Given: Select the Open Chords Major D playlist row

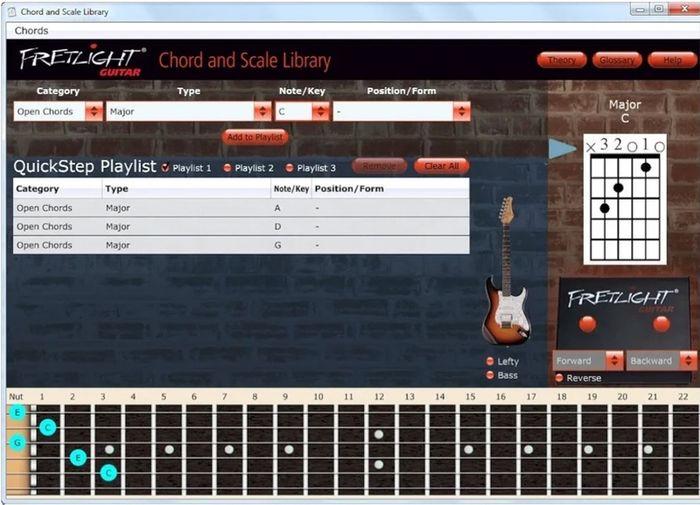Looking at the screenshot, I should pos(241,226).
